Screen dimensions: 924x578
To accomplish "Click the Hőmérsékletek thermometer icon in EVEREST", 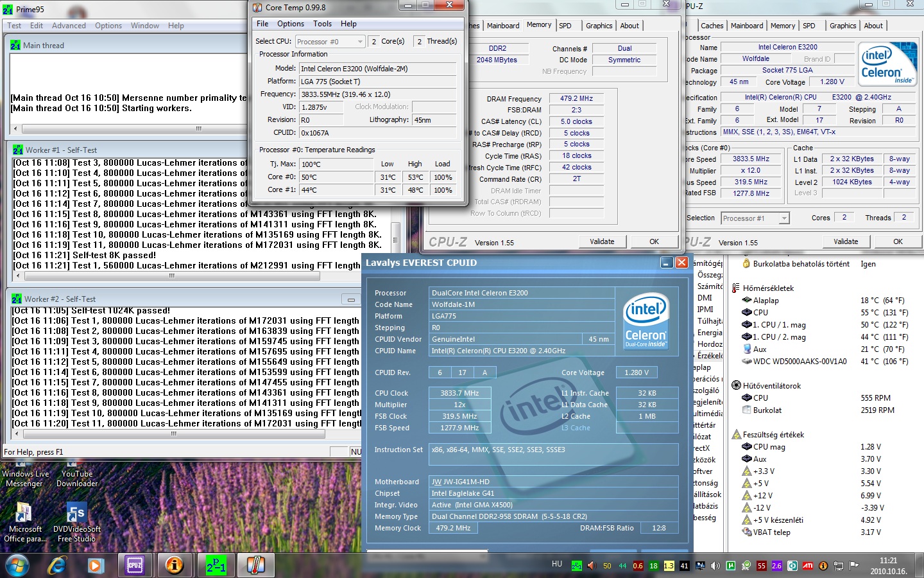I will pyautogui.click(x=736, y=288).
